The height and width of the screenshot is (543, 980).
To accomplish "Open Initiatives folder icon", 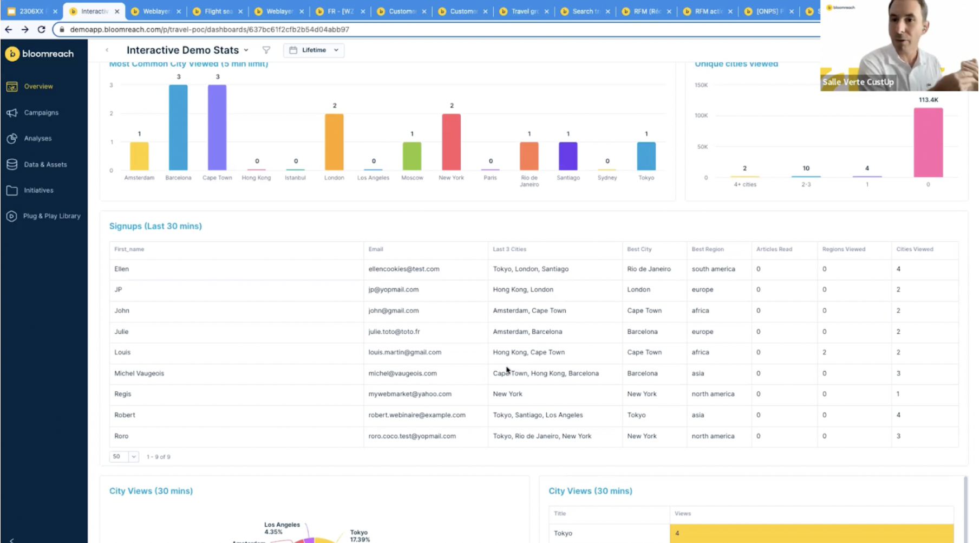I will pyautogui.click(x=12, y=191).
